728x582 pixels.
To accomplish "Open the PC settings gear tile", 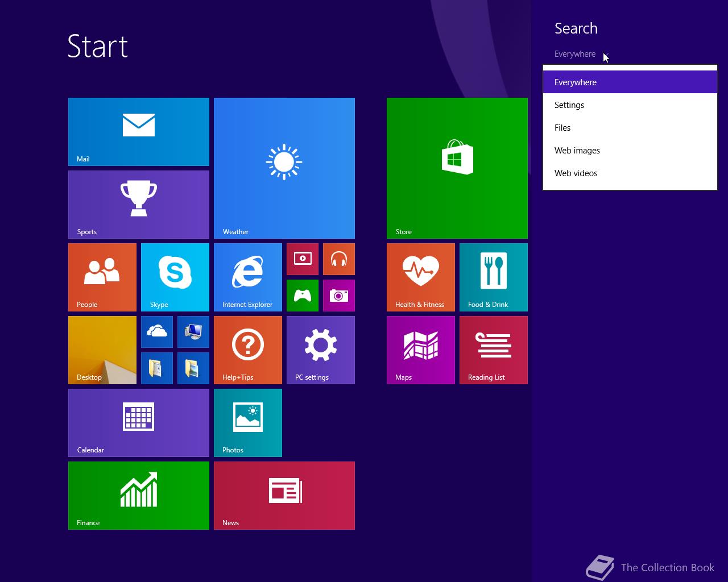I will [x=321, y=350].
